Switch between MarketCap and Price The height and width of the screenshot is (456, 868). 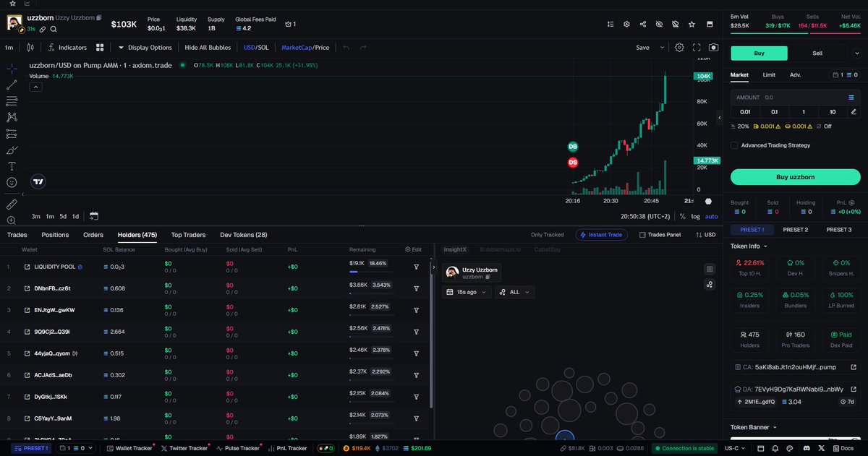305,48
